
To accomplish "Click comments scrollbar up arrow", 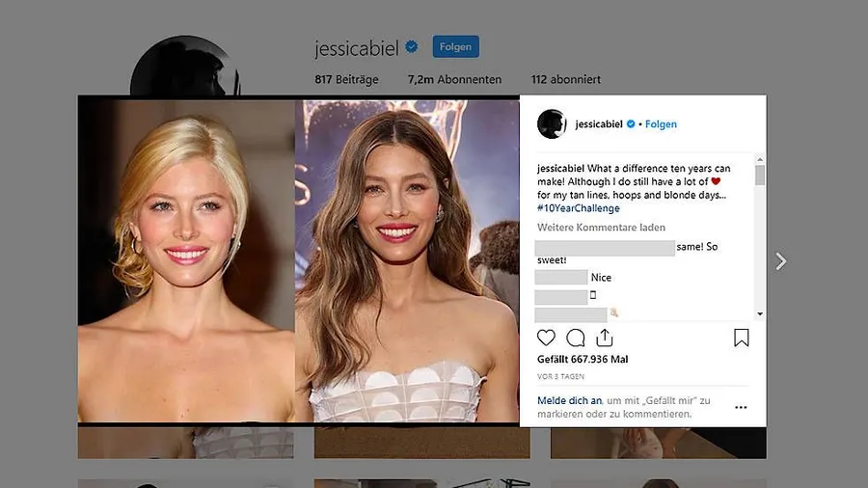I will [x=760, y=159].
